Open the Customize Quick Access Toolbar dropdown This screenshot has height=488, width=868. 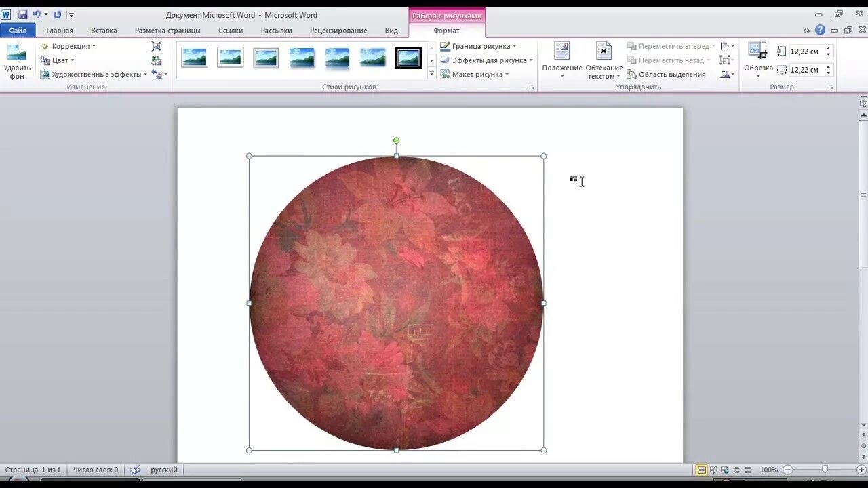tap(72, 14)
